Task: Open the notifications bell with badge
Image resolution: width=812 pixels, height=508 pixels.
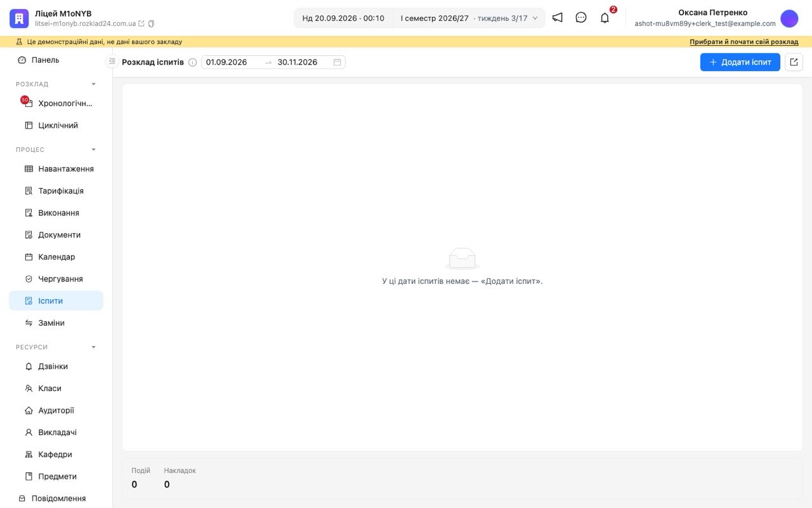Action: coord(605,18)
